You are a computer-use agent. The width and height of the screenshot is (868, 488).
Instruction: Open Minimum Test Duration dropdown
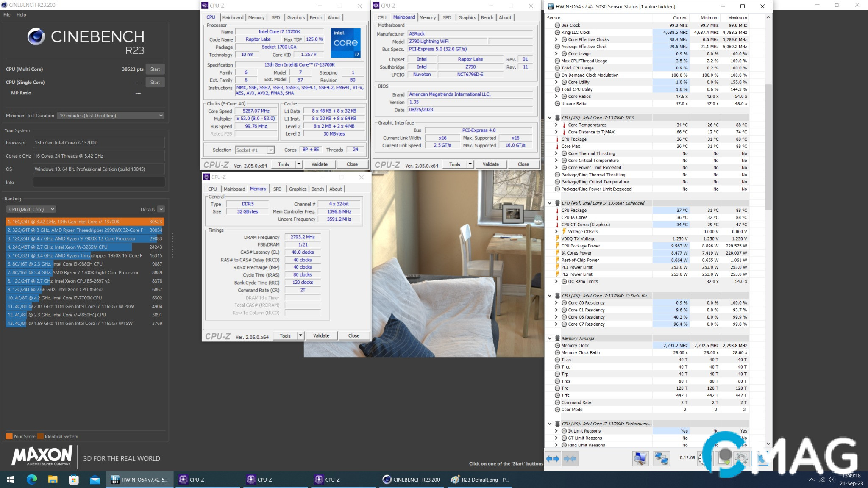tap(111, 116)
